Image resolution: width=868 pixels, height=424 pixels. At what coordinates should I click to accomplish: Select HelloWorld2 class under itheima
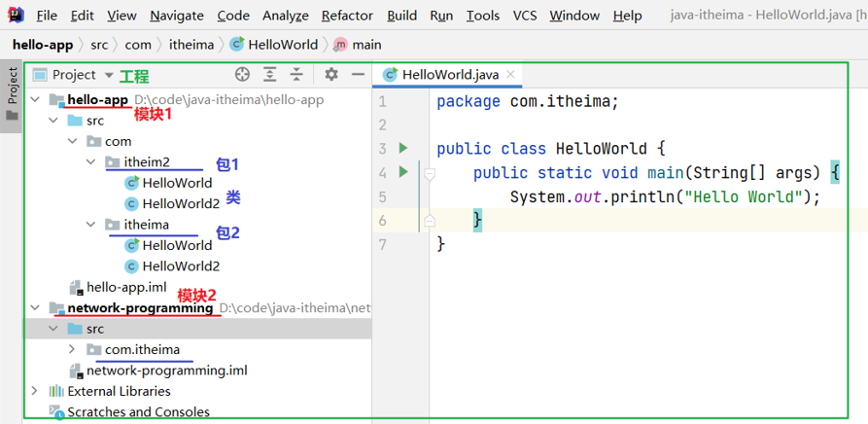[181, 266]
